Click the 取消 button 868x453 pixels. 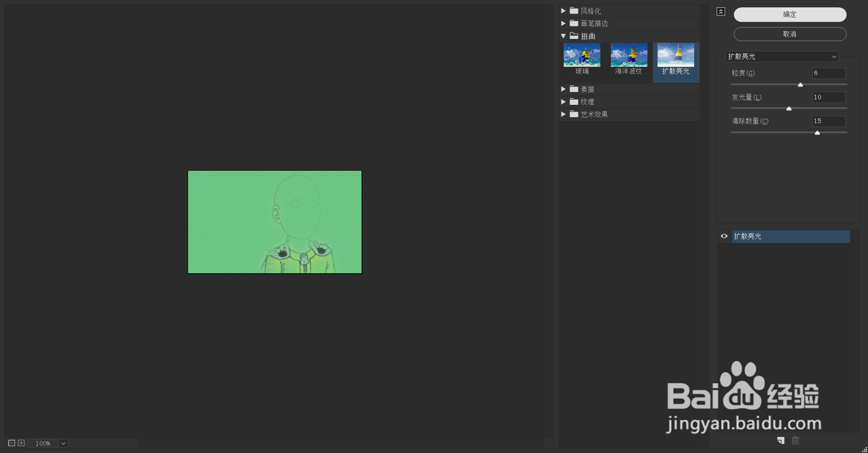[790, 34]
